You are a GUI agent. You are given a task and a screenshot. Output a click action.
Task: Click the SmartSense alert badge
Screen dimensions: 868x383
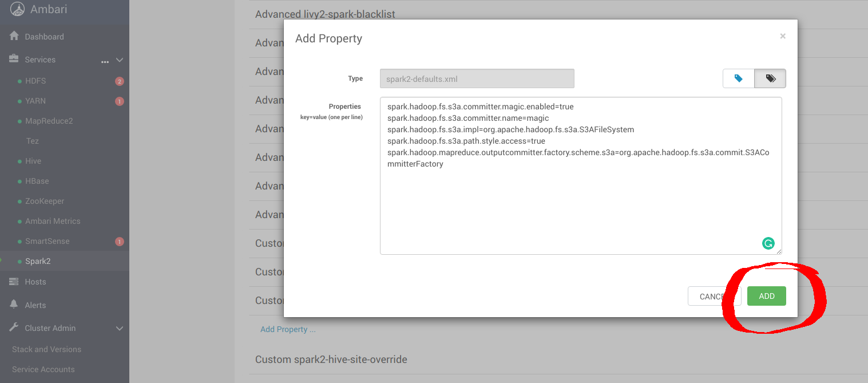click(119, 242)
